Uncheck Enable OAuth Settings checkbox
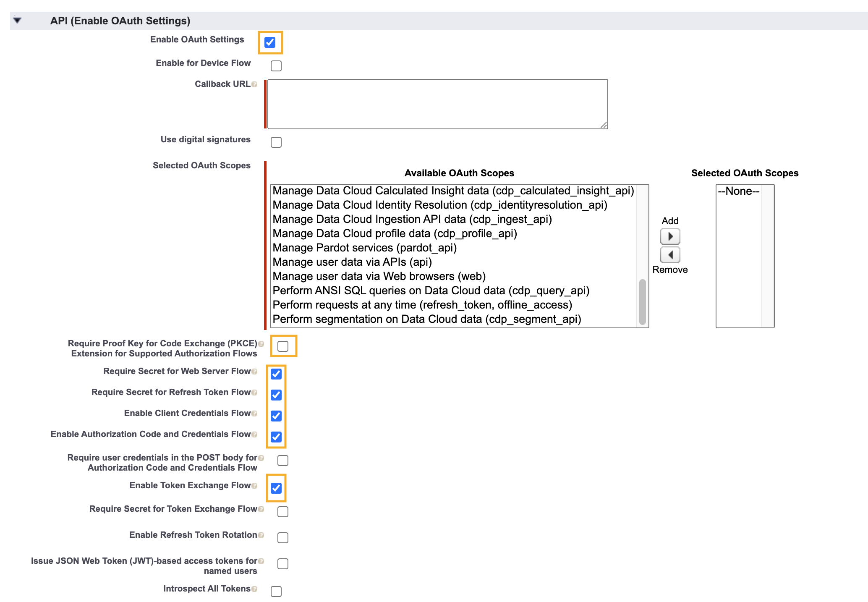868x602 pixels. click(270, 42)
